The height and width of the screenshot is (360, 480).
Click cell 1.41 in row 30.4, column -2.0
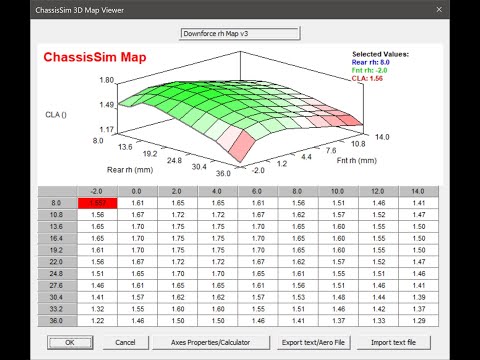98,297
